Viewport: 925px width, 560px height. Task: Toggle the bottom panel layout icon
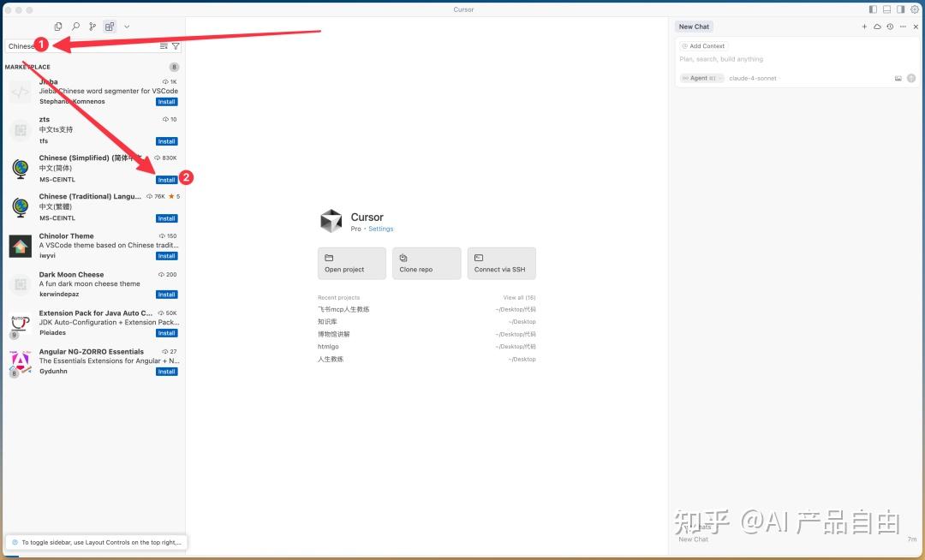coord(886,9)
